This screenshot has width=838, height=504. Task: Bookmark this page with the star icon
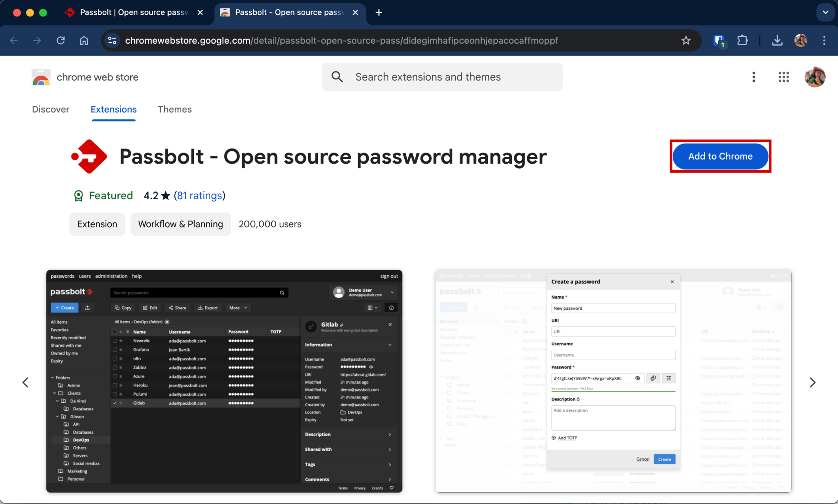pyautogui.click(x=686, y=40)
